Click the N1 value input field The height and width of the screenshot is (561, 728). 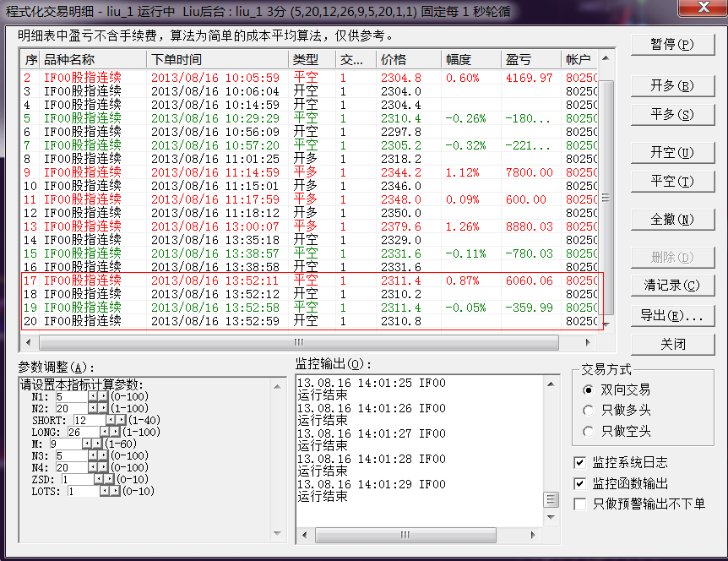pos(72,396)
